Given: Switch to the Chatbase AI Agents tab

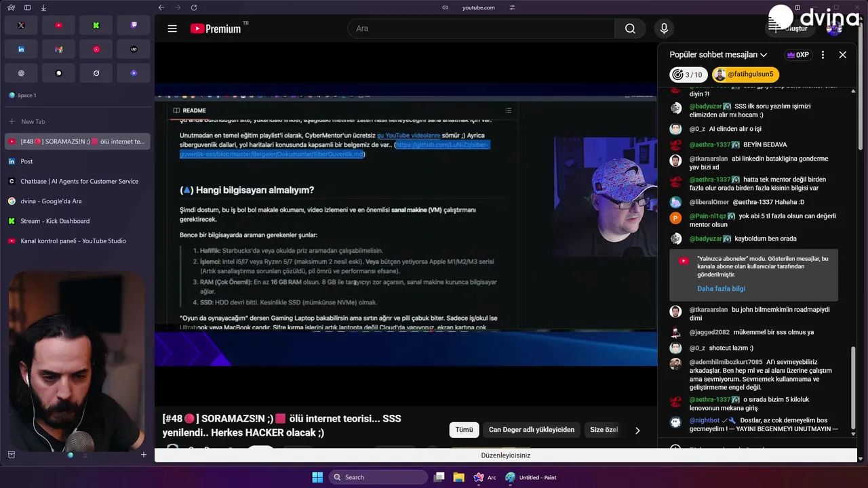Looking at the screenshot, I should [77, 181].
